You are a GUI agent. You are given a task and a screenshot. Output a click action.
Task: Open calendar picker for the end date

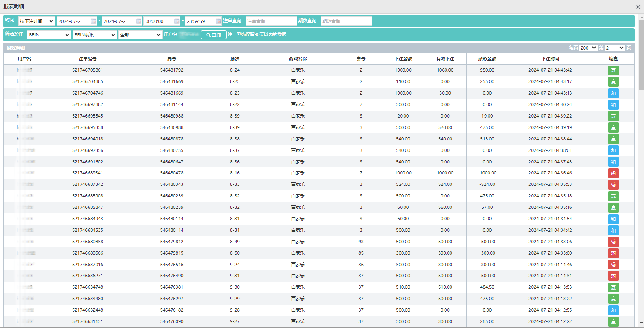(x=139, y=21)
